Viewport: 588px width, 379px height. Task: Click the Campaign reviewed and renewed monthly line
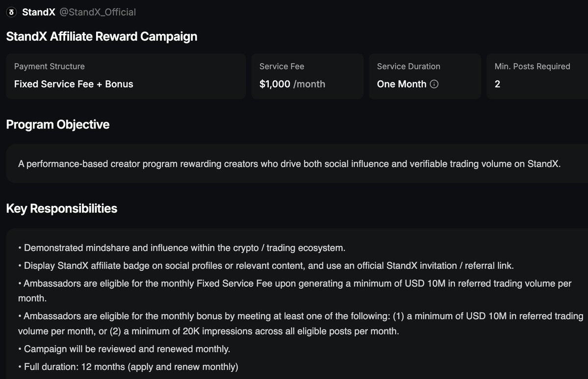pyautogui.click(x=127, y=349)
